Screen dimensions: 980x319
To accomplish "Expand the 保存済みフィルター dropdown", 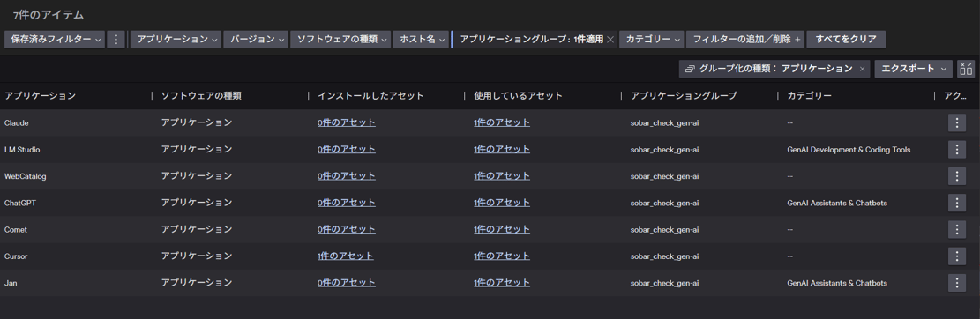I will point(55,39).
